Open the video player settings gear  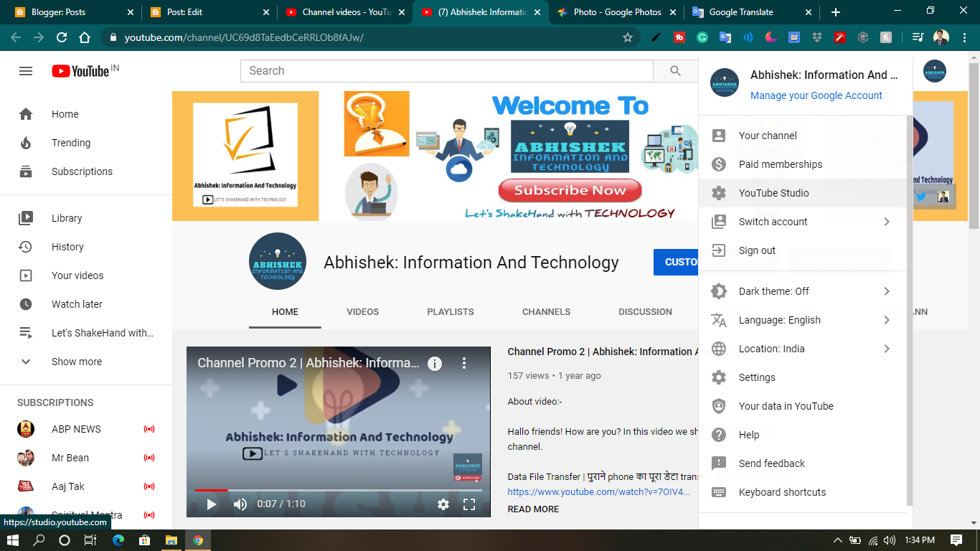coord(443,504)
